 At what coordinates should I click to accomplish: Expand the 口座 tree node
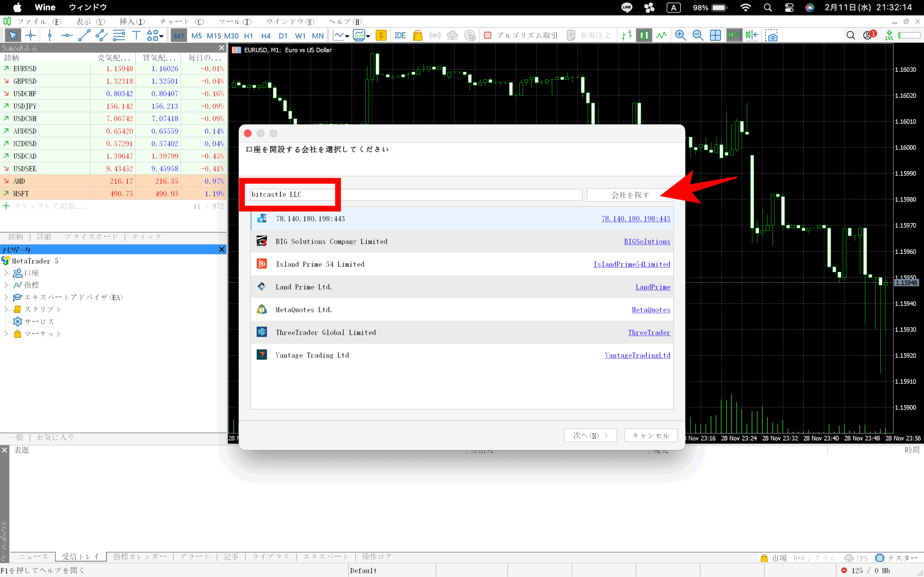(6, 273)
